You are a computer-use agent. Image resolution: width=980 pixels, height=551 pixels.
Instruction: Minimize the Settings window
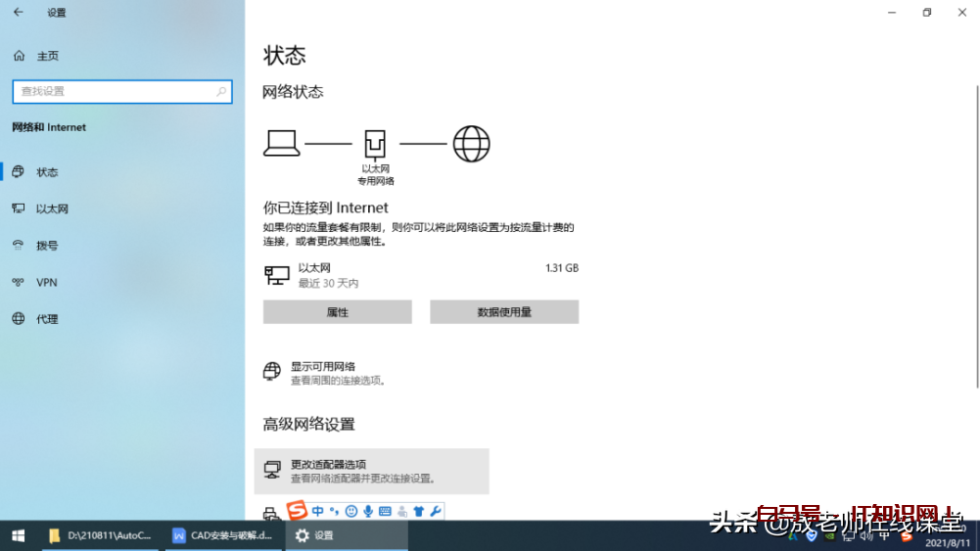(892, 12)
